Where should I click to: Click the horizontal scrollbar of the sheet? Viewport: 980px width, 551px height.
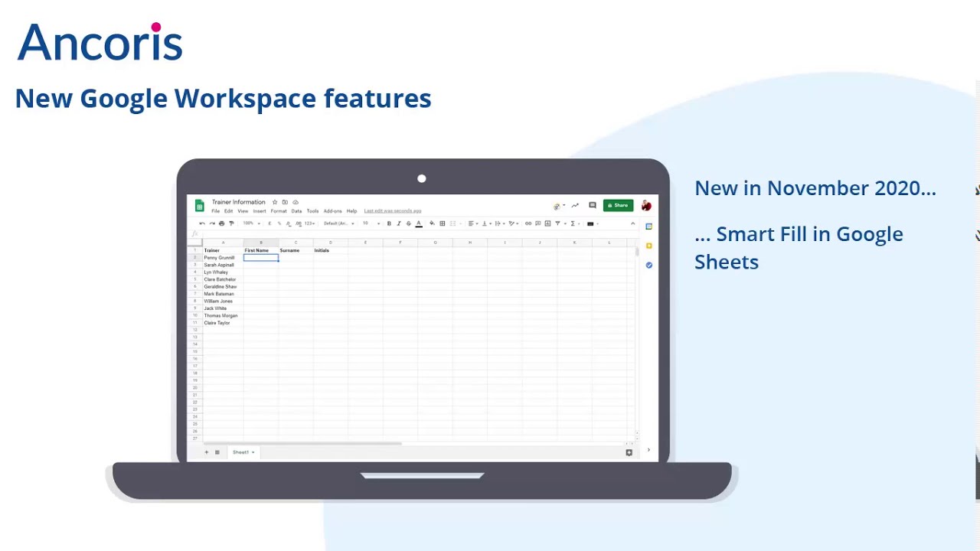(x=301, y=443)
